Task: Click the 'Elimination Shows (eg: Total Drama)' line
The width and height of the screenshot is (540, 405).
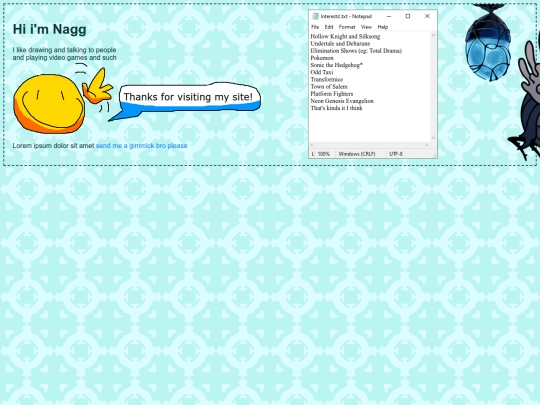Action: click(x=356, y=51)
